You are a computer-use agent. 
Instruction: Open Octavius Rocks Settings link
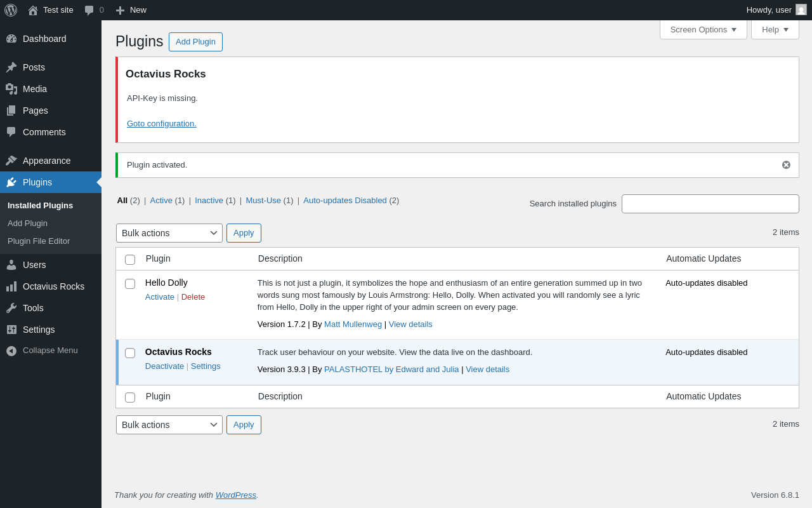tap(206, 366)
